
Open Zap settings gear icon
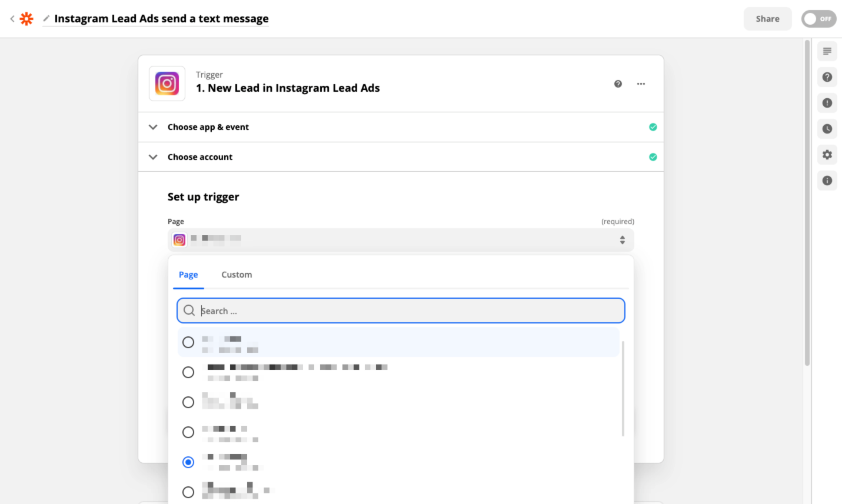click(827, 155)
